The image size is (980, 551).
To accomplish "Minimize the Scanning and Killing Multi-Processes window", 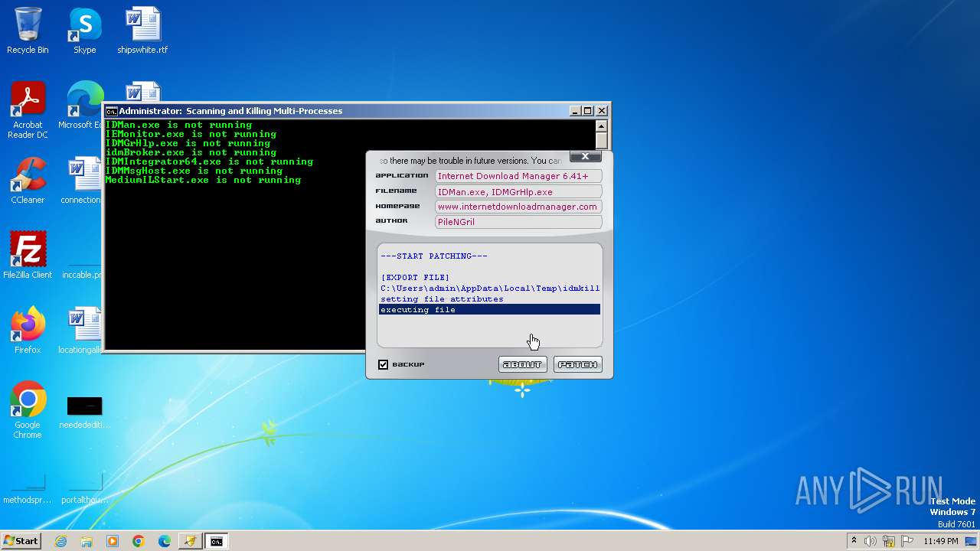I will click(x=575, y=111).
